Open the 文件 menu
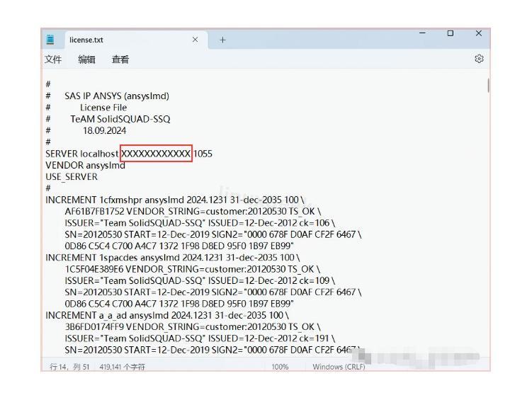 click(x=53, y=60)
